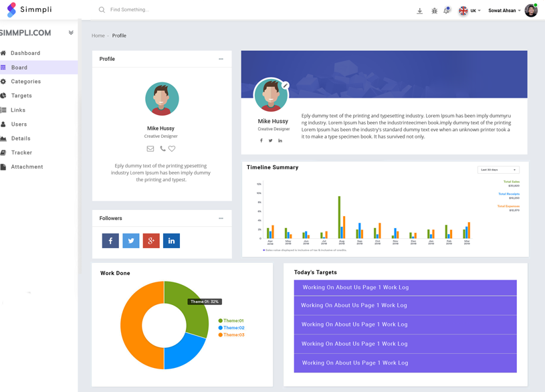Screen dimensions: 545x392
Task: Select Tracker in the sidebar menu
Action: tap(21, 153)
